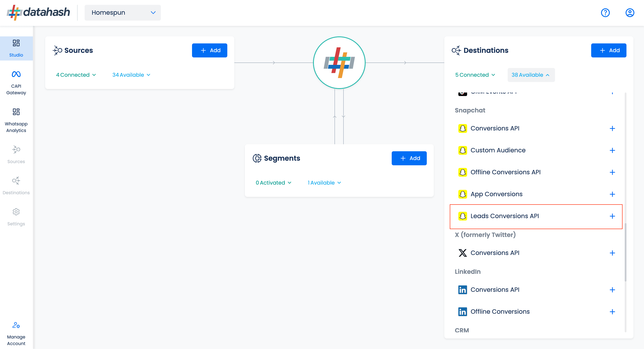Select Snapchat App Conversions text
The image size is (644, 349).
(496, 194)
